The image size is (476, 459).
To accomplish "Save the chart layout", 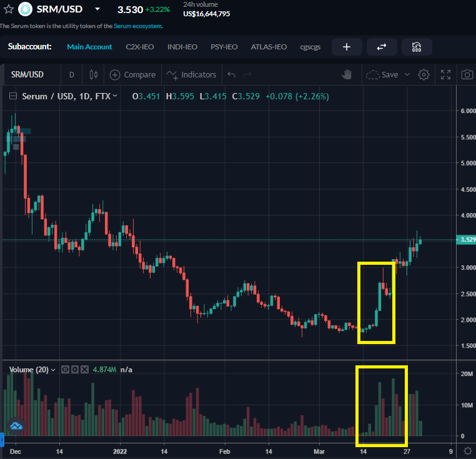I will pos(382,75).
